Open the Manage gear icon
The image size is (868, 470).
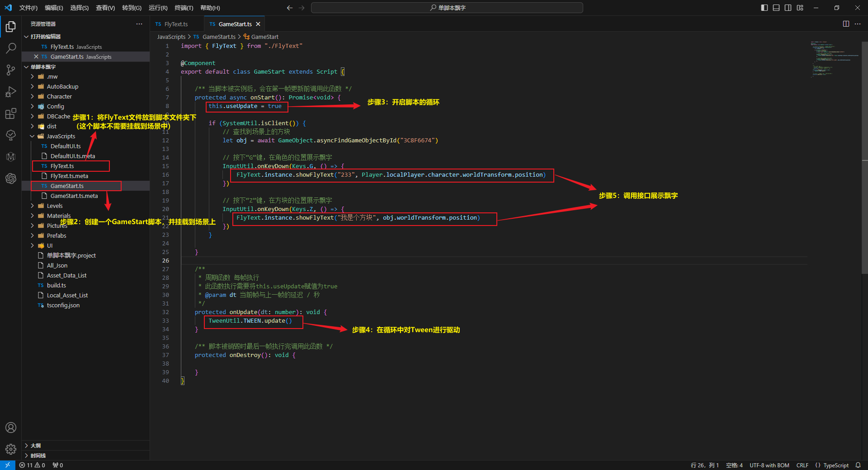tap(11, 449)
